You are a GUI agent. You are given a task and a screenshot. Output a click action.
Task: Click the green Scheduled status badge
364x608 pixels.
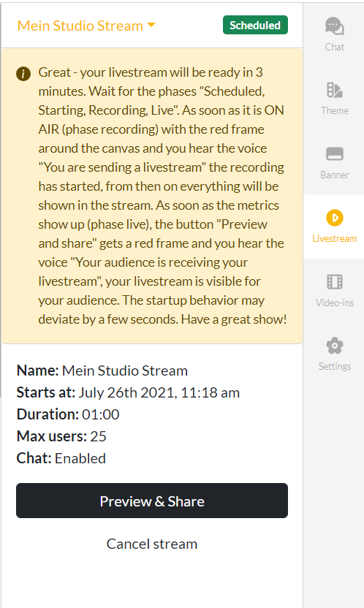(255, 25)
